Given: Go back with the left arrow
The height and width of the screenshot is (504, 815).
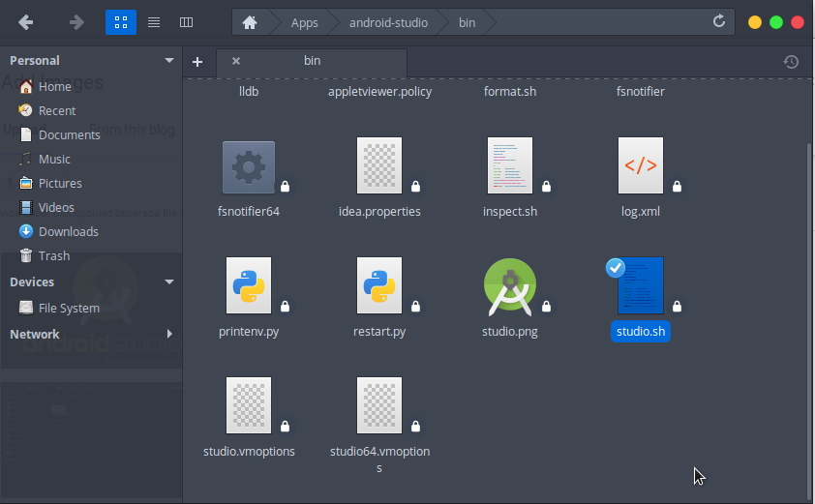Looking at the screenshot, I should [25, 22].
